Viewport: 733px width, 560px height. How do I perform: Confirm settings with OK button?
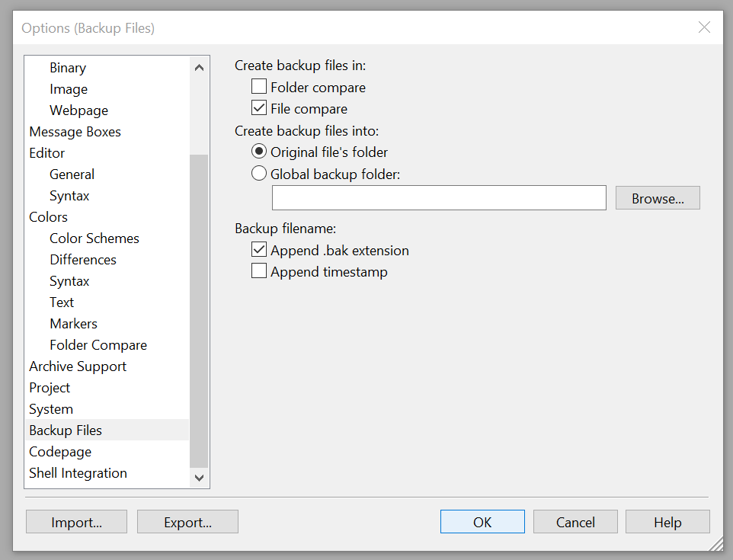click(x=482, y=522)
